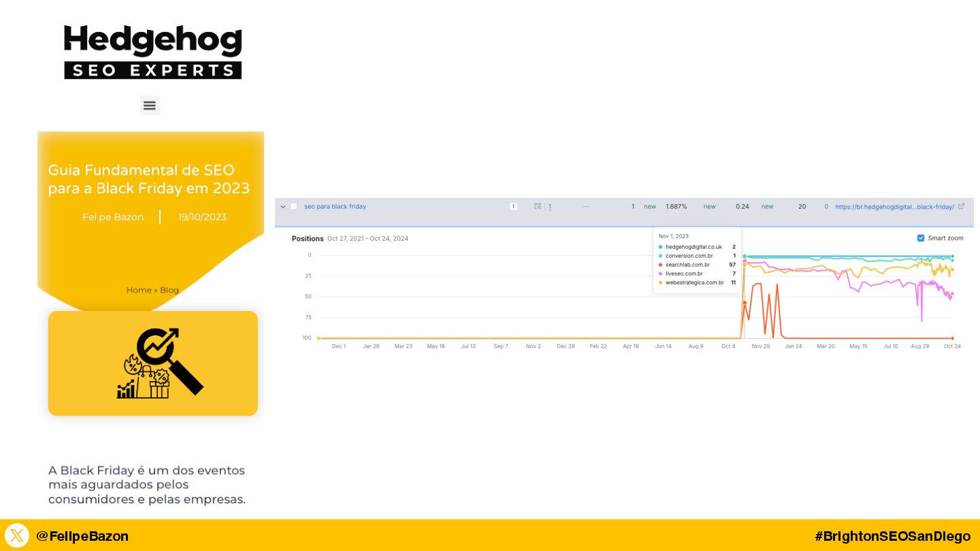Click the 0.24 value in keyword row
The width and height of the screenshot is (980, 551).
point(742,206)
